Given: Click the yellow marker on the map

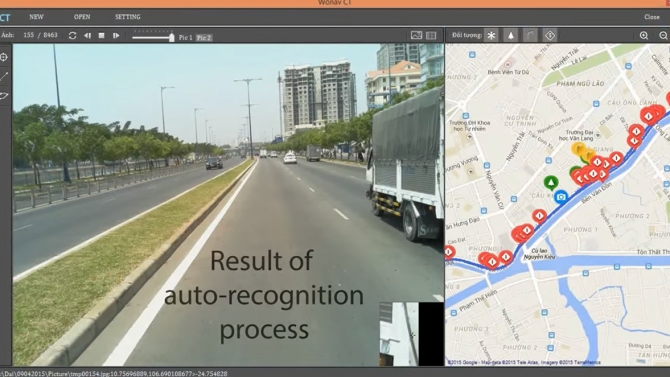Looking at the screenshot, I should pos(579,149).
